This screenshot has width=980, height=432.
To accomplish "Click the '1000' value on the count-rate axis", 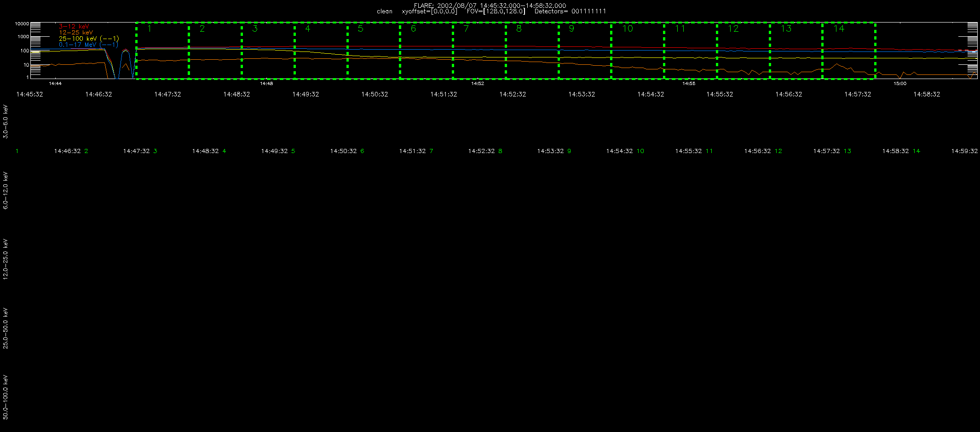I will [23, 37].
